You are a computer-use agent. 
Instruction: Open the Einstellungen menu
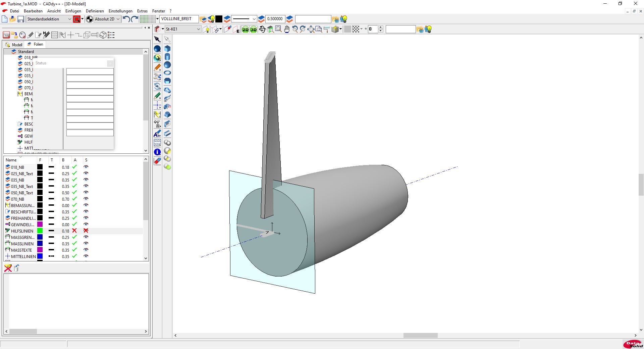120,11
